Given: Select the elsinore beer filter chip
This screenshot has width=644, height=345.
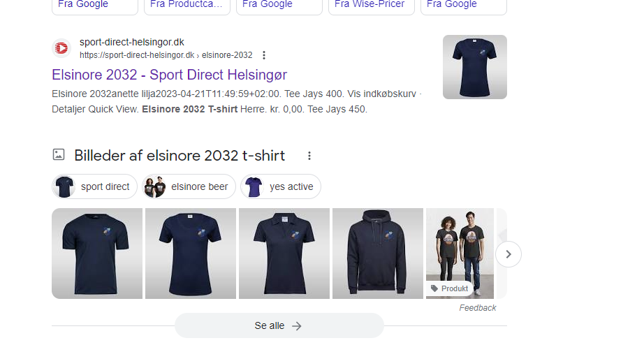Looking at the screenshot, I should pos(189,186).
